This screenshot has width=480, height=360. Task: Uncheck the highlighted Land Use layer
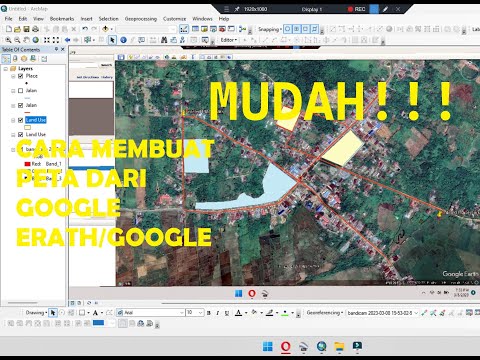(21, 120)
